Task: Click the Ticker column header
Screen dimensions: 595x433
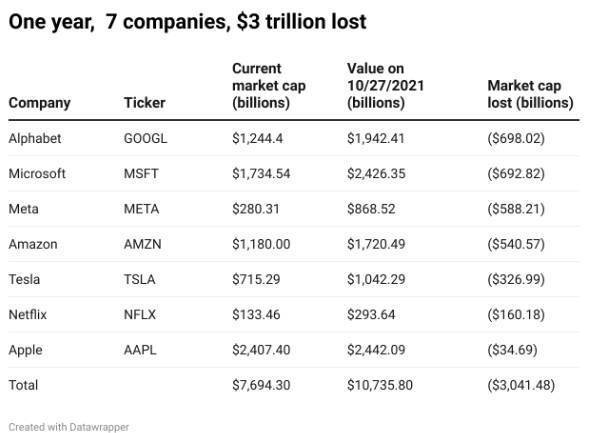Action: pos(145,102)
